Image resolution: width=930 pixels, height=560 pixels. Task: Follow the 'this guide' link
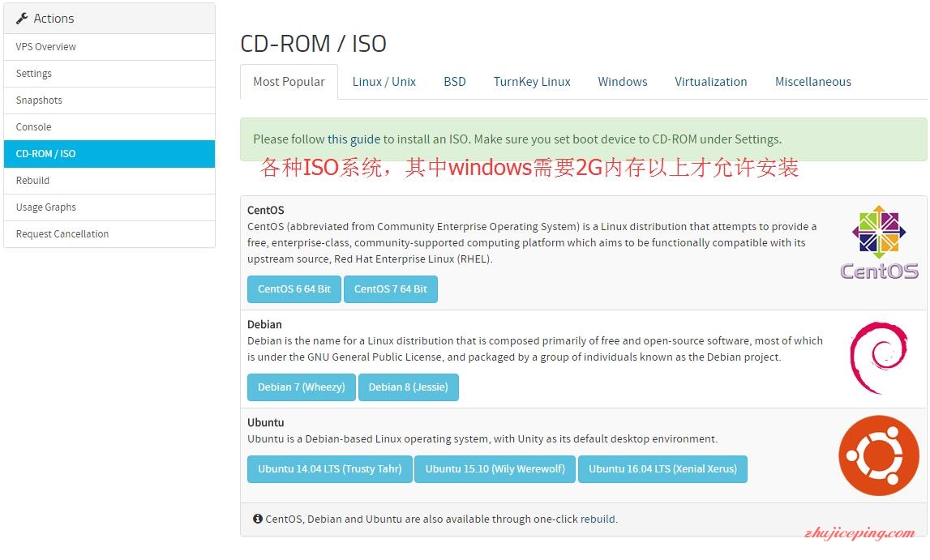point(354,139)
